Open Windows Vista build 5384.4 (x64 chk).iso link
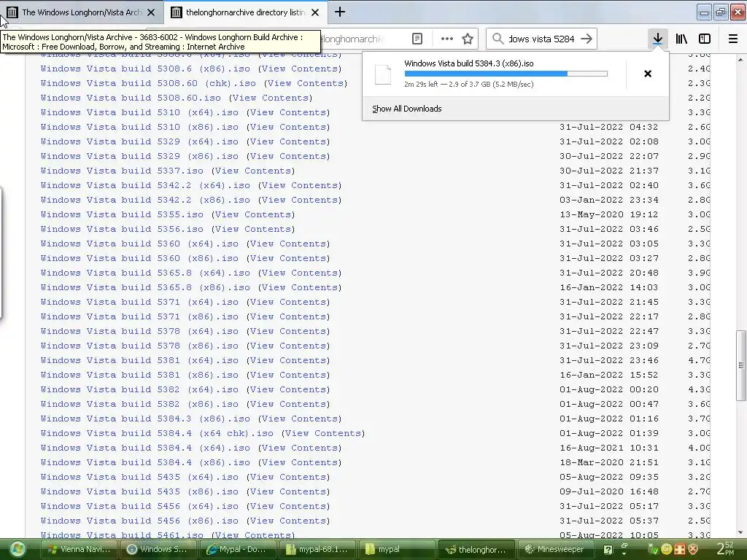The image size is (747, 560). (x=157, y=433)
